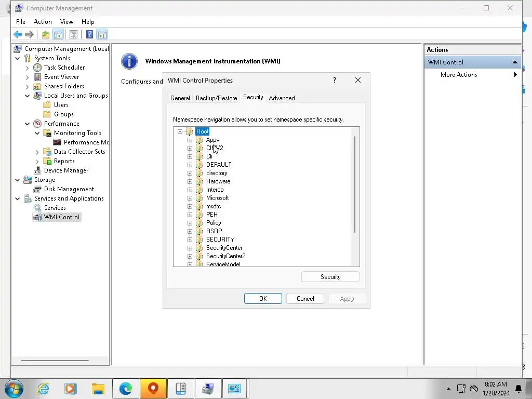Click the blue Help toolbar icon
Viewport: 532px width, 399px height.
pos(89,34)
